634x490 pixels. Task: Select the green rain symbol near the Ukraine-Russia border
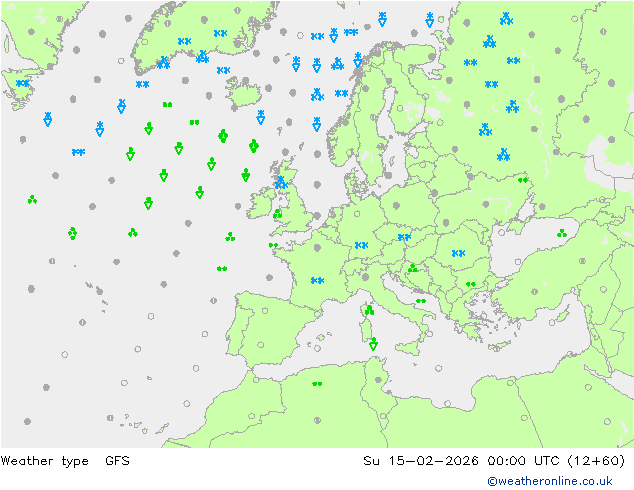(523, 180)
